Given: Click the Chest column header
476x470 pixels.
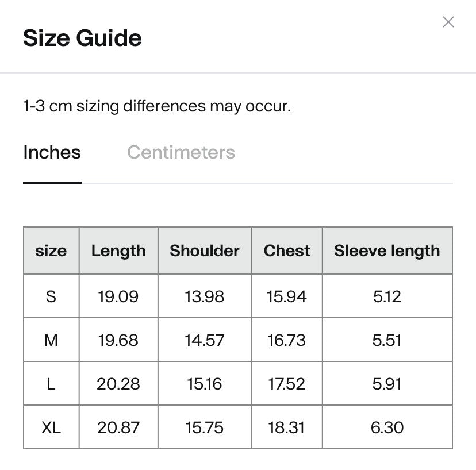Looking at the screenshot, I should point(287,251).
